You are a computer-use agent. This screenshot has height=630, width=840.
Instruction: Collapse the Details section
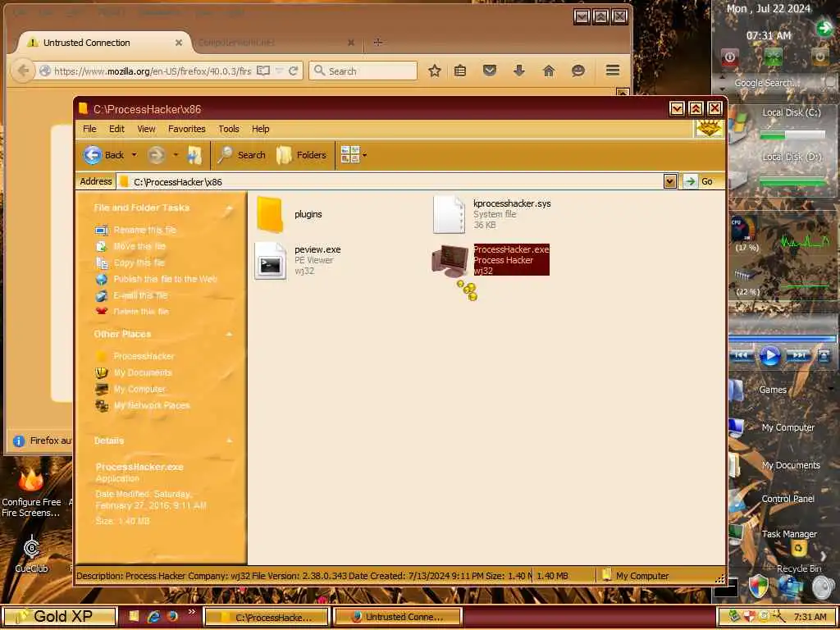(230, 441)
